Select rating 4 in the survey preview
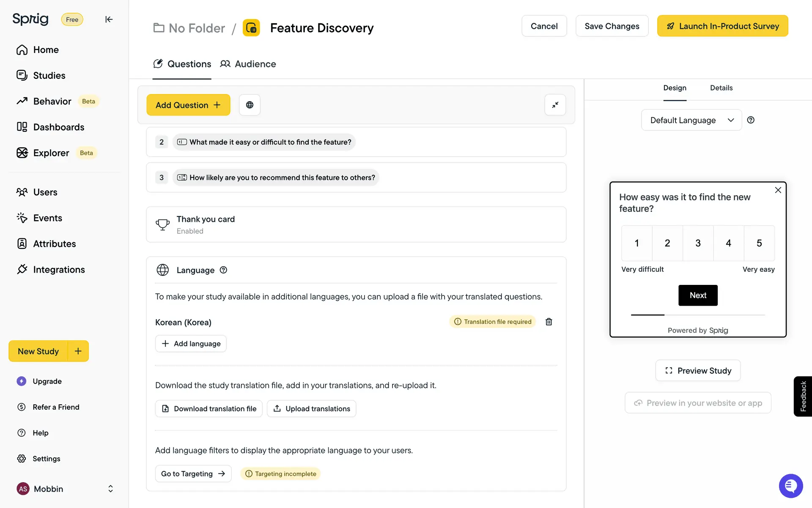This screenshot has height=508, width=812. tap(728, 243)
